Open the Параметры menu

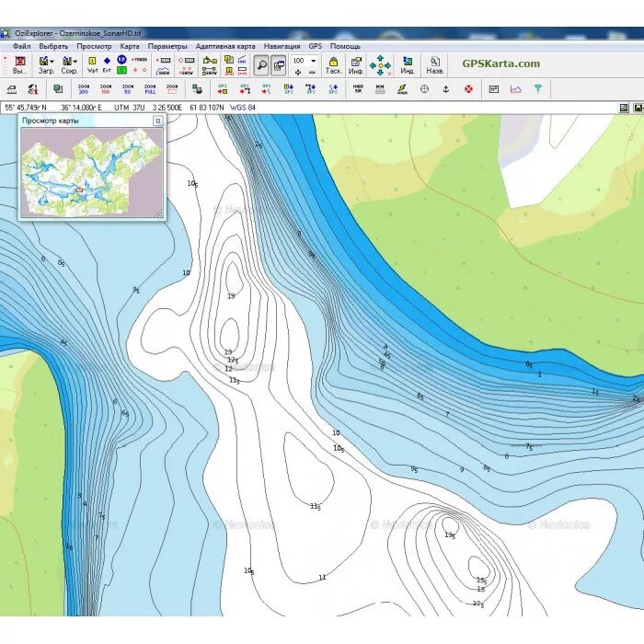pos(167,46)
